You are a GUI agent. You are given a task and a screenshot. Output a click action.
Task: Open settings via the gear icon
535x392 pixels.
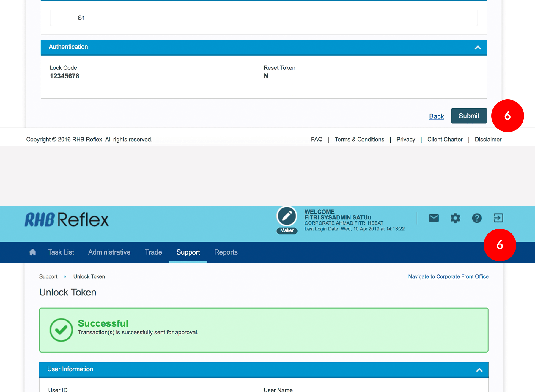455,218
